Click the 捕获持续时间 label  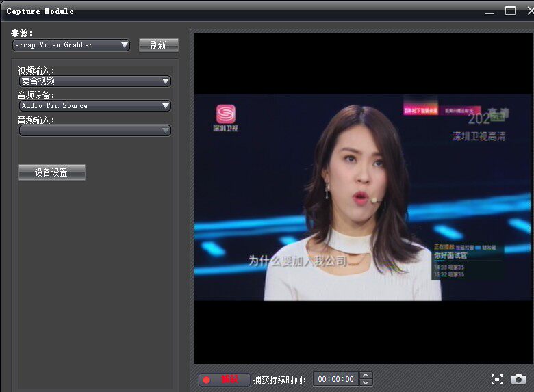279,380
